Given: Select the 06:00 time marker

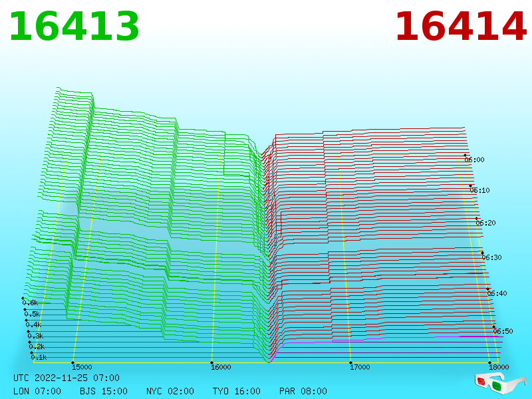Looking at the screenshot, I should pos(474,160).
